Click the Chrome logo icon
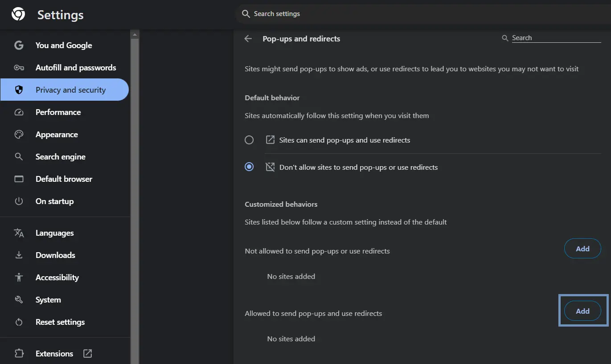The height and width of the screenshot is (364, 611). 18,14
